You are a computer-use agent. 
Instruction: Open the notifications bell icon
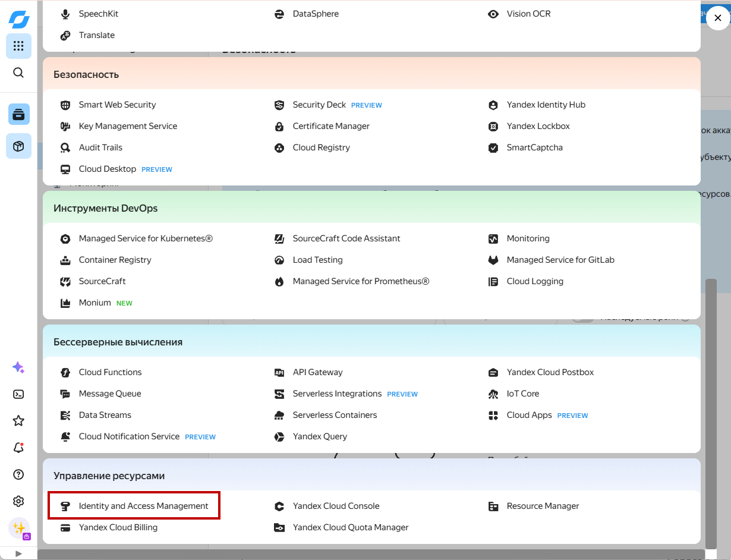click(x=18, y=448)
